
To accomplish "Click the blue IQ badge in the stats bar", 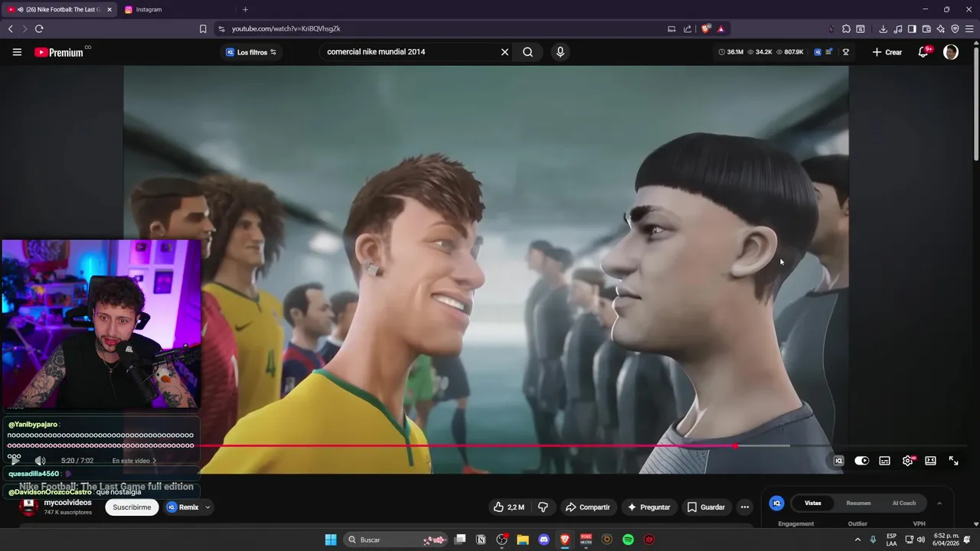I will (x=818, y=52).
